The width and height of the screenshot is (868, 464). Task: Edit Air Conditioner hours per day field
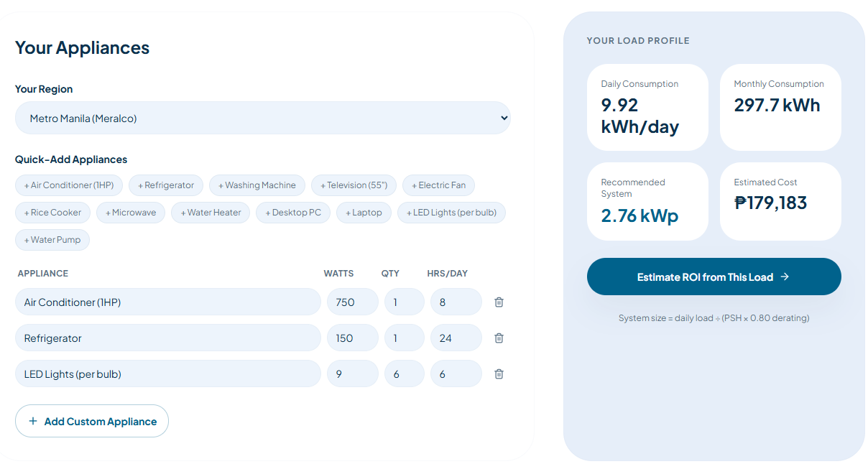click(x=456, y=302)
